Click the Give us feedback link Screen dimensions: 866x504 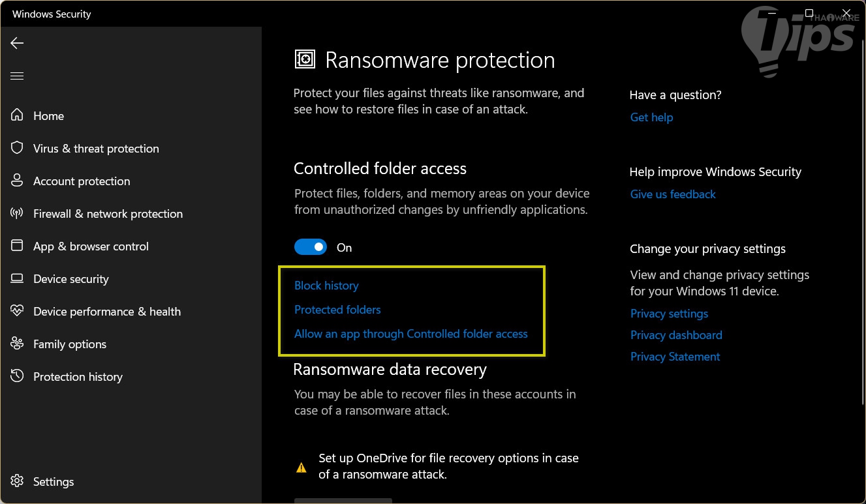pos(673,194)
